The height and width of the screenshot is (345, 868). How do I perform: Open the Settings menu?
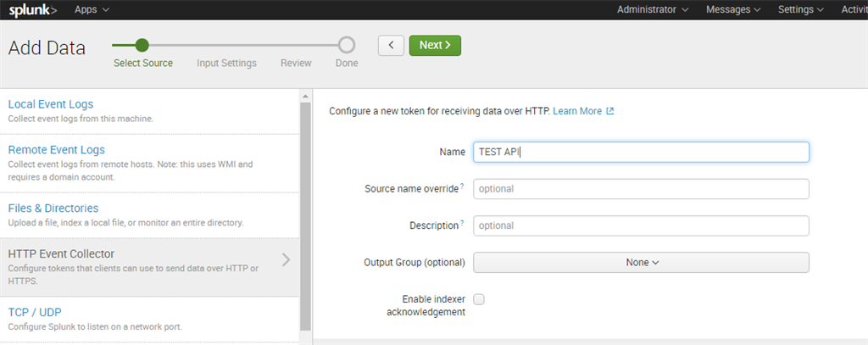tap(801, 10)
